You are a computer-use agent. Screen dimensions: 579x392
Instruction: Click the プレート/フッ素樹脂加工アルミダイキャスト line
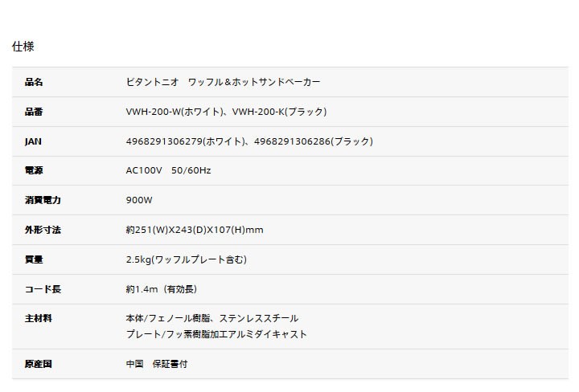point(217,334)
